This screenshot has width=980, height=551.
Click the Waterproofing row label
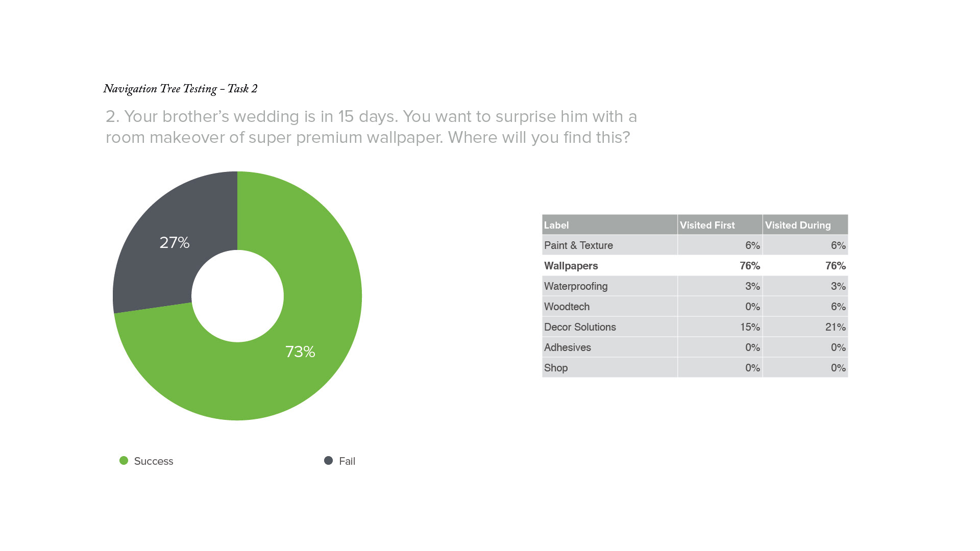pyautogui.click(x=576, y=286)
